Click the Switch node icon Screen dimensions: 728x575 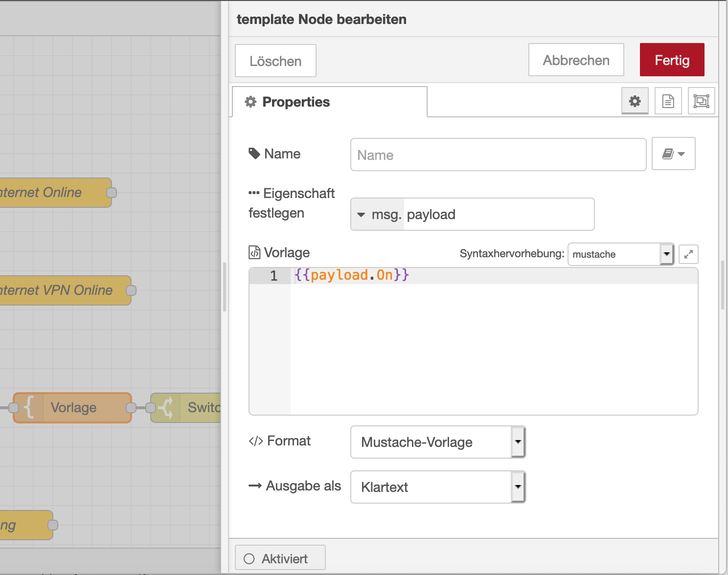click(x=166, y=408)
